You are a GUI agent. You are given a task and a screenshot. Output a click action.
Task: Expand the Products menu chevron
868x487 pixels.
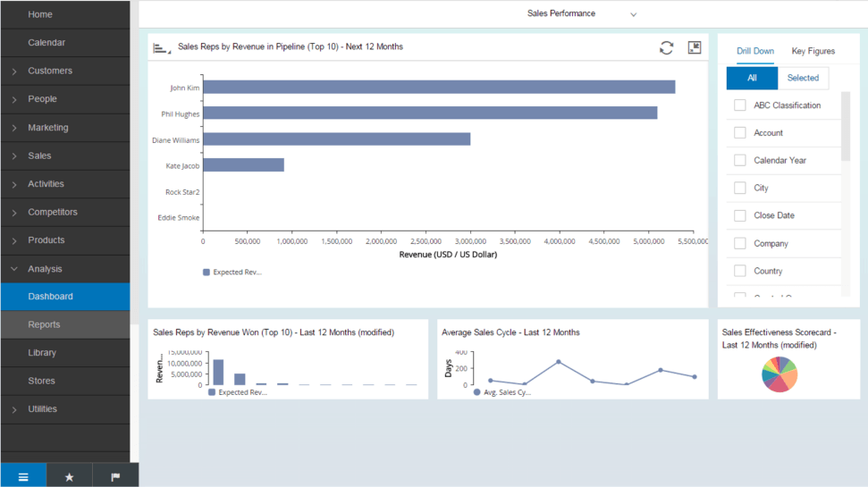tap(14, 240)
